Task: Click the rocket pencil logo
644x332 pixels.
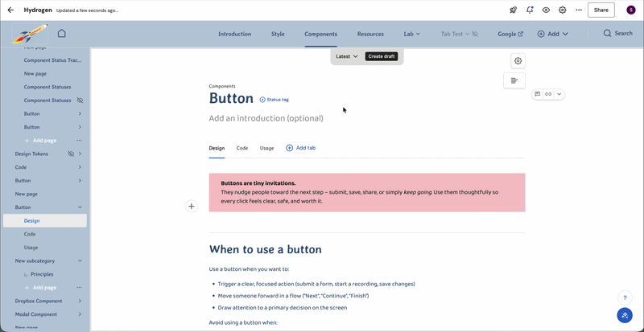Action: (x=30, y=34)
